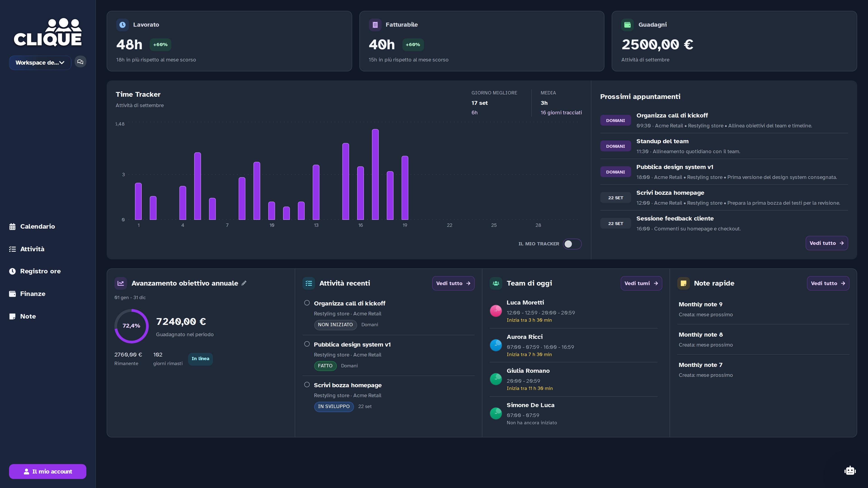Click Simone De Luca's avatar
Image resolution: width=868 pixels, height=488 pixels.
pyautogui.click(x=496, y=414)
